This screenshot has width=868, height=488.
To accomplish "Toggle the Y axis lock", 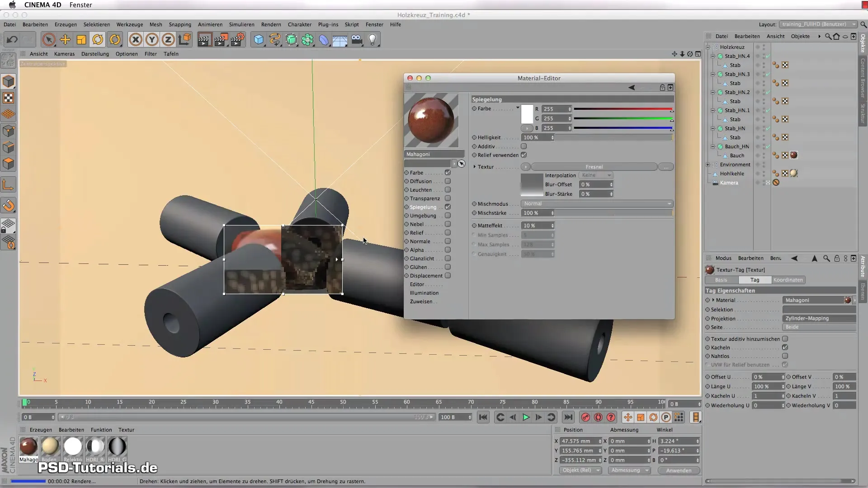I will pos(152,40).
